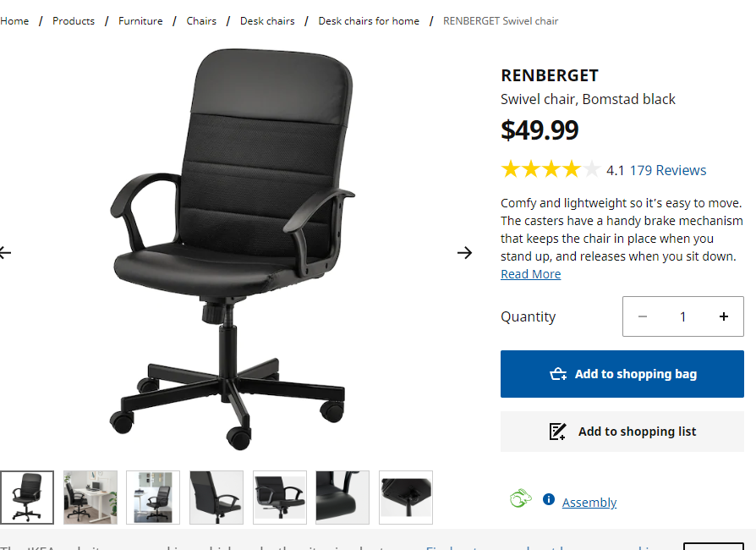Add the chair to shopping list
This screenshot has width=756, height=550.
tap(622, 432)
